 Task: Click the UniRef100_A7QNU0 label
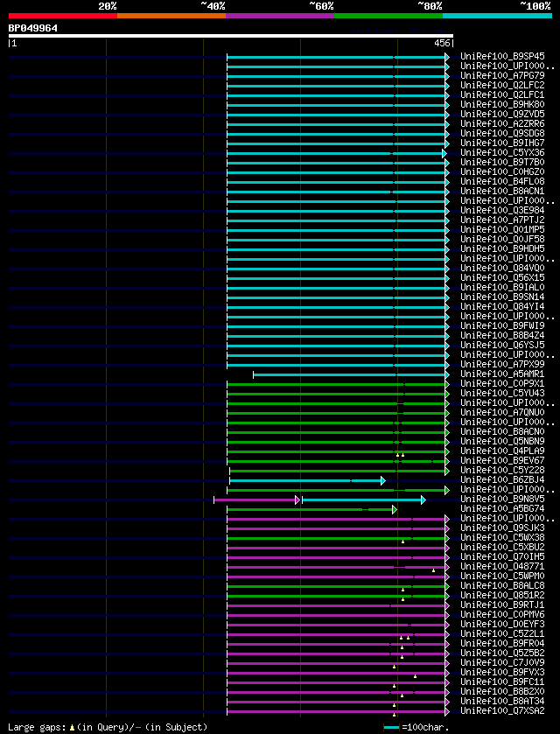[502, 412]
